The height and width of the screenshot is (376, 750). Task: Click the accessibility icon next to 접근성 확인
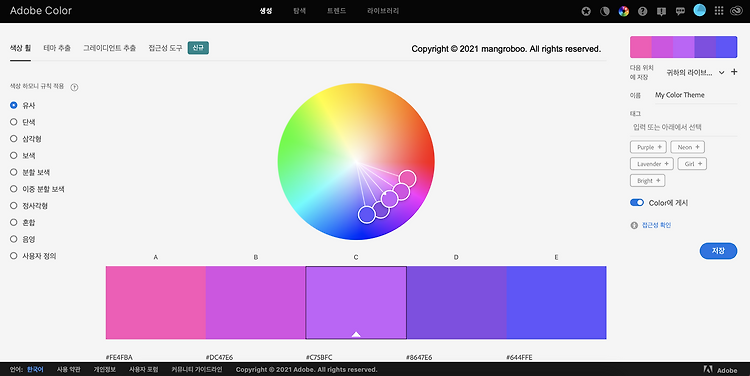634,225
